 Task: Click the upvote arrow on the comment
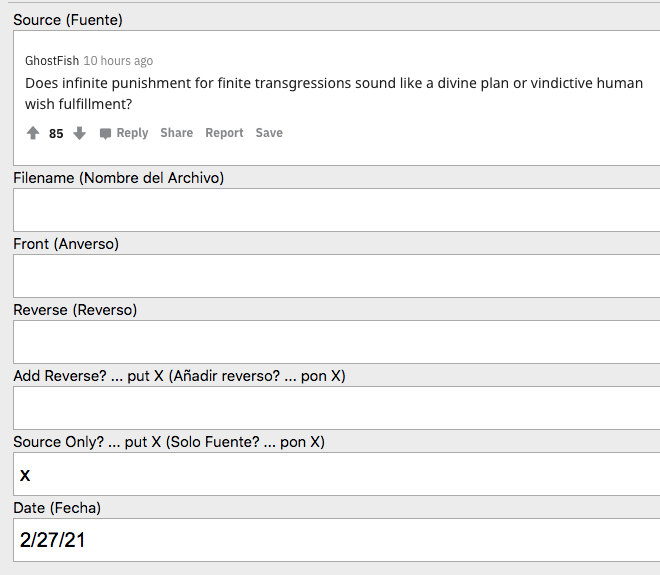tap(33, 133)
